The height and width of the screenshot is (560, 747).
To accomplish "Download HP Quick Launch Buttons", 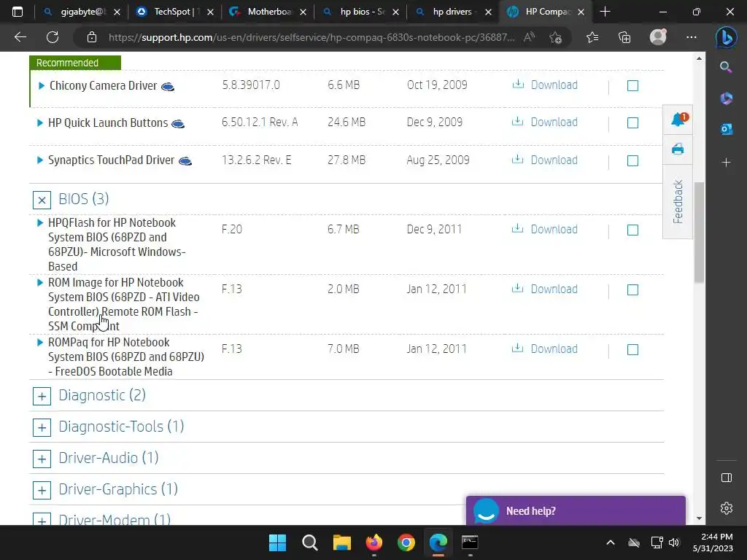I will pos(545,122).
